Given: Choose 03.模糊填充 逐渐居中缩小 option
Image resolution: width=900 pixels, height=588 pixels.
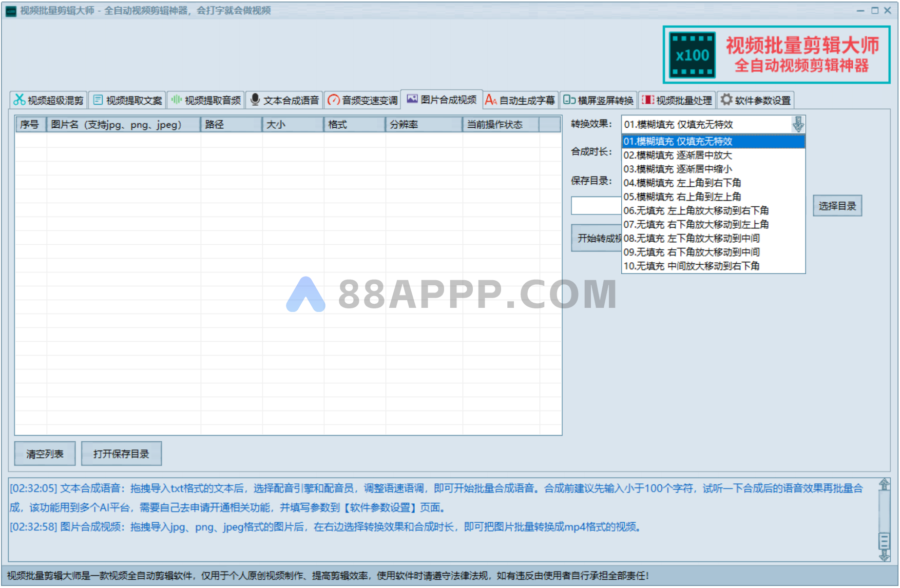Looking at the screenshot, I should tap(713, 169).
